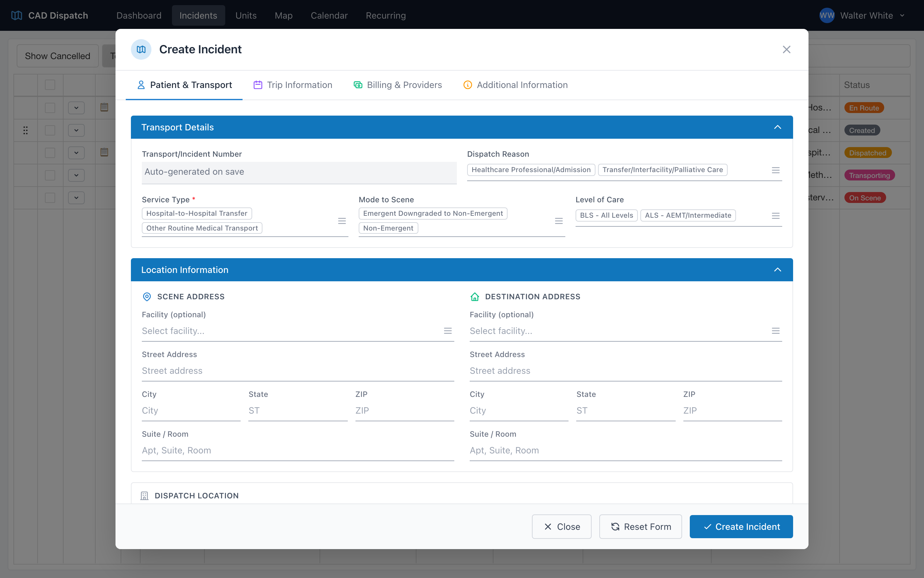Viewport: 924px width, 578px height.
Task: Click the destination City field
Action: [x=519, y=411]
